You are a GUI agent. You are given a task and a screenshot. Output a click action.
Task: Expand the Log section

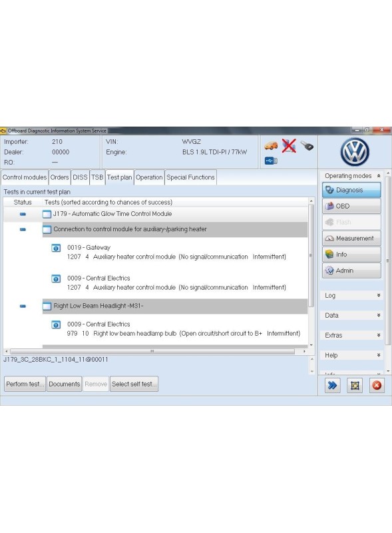point(379,295)
